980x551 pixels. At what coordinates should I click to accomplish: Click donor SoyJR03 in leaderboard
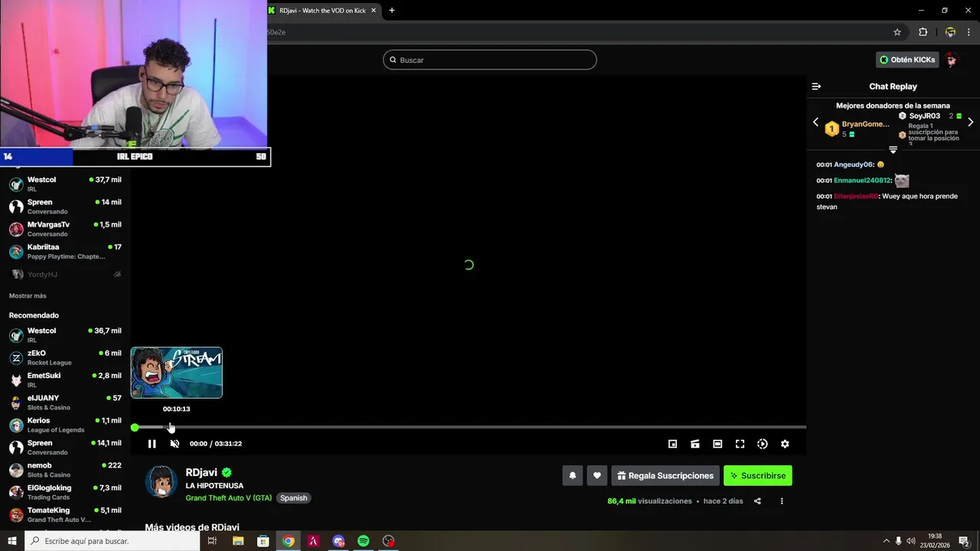(924, 116)
